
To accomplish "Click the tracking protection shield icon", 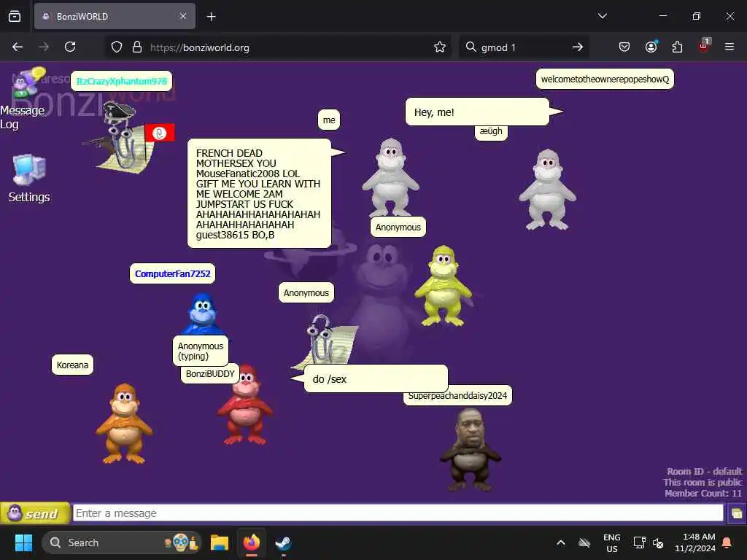I will tap(117, 47).
